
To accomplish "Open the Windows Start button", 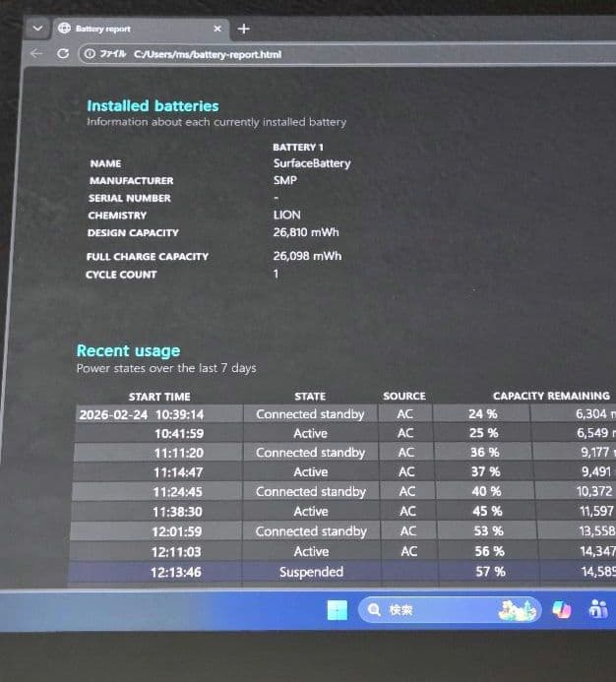I will pos(338,610).
